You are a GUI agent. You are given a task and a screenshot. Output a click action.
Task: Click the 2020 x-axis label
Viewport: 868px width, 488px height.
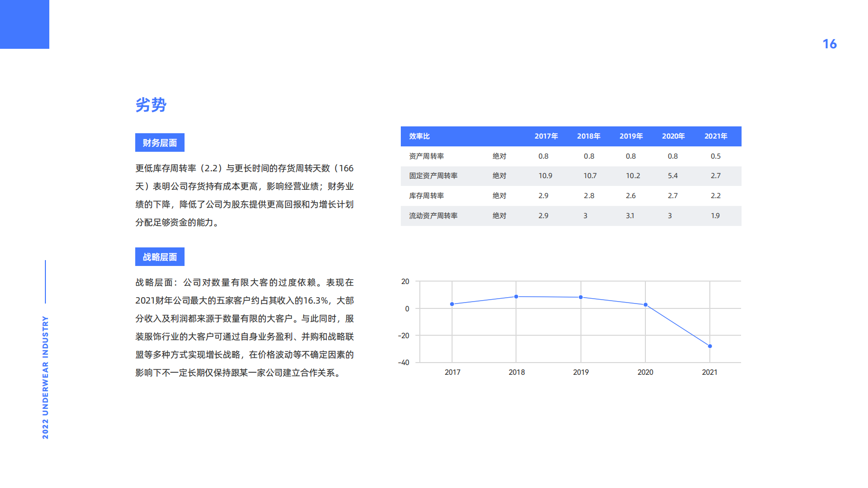tap(645, 372)
